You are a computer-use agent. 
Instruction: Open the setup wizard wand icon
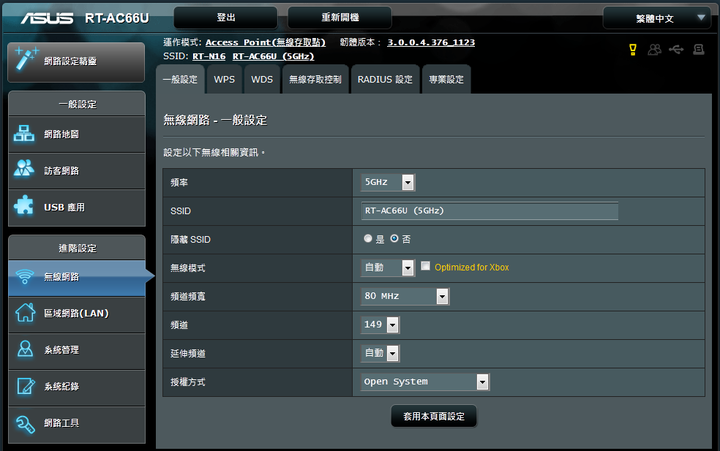[26, 59]
